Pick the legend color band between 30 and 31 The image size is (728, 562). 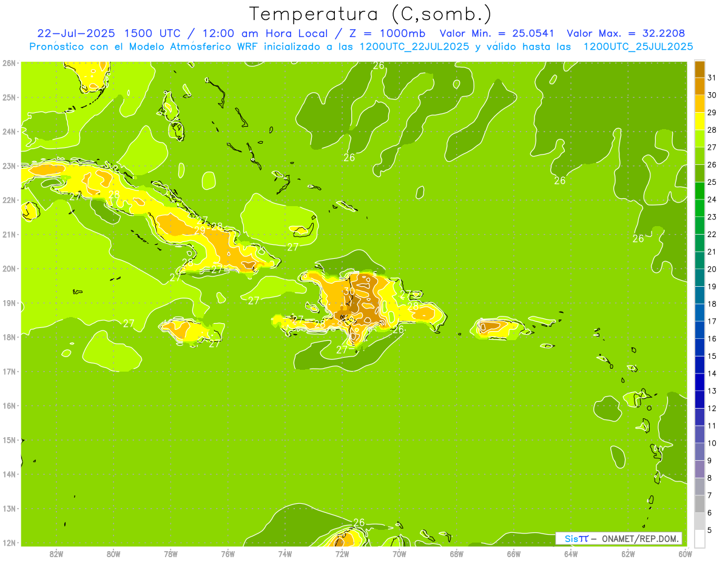pos(699,86)
